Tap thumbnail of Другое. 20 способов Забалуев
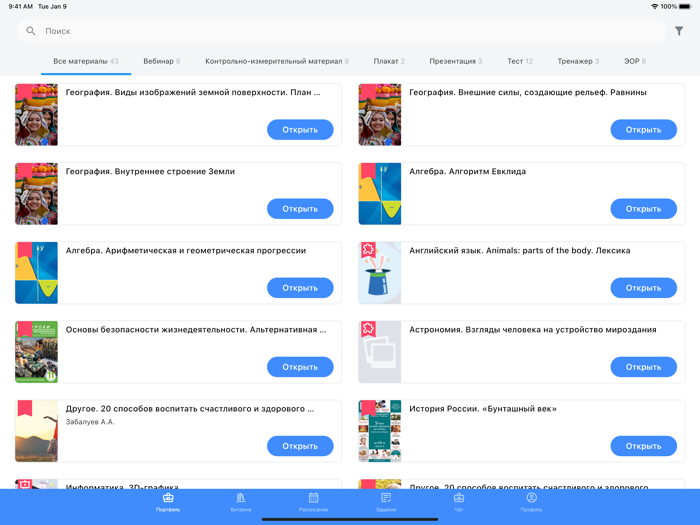This screenshot has width=700, height=525. pos(36,431)
